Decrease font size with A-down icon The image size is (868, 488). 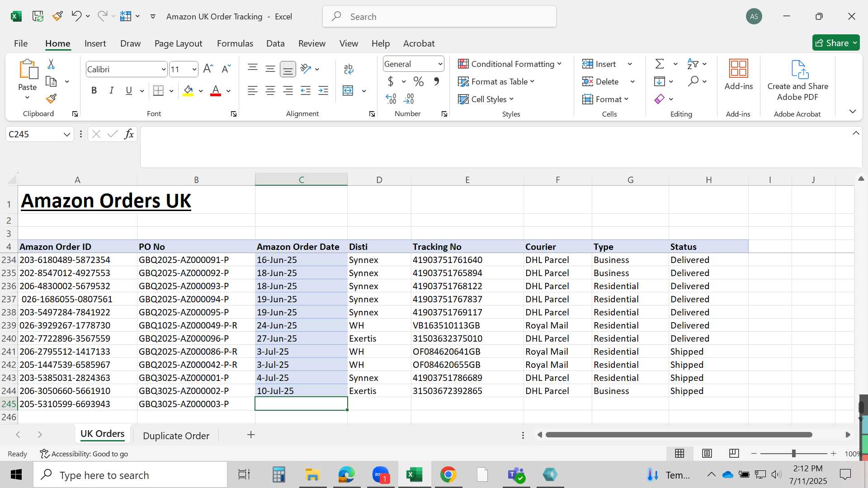click(226, 69)
